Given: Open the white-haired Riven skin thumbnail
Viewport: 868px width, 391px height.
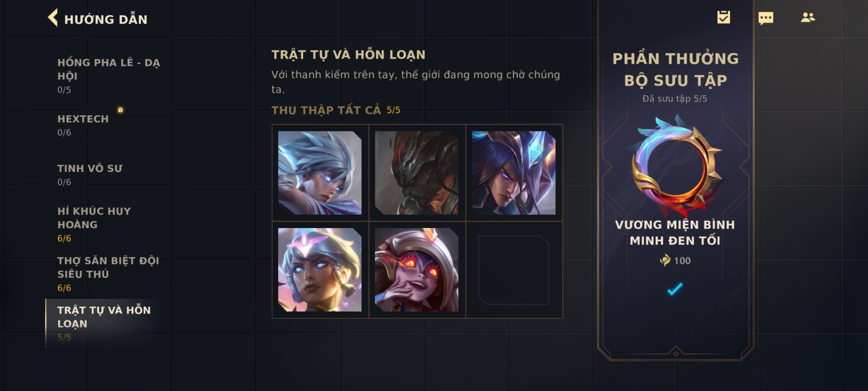Looking at the screenshot, I should click(320, 173).
